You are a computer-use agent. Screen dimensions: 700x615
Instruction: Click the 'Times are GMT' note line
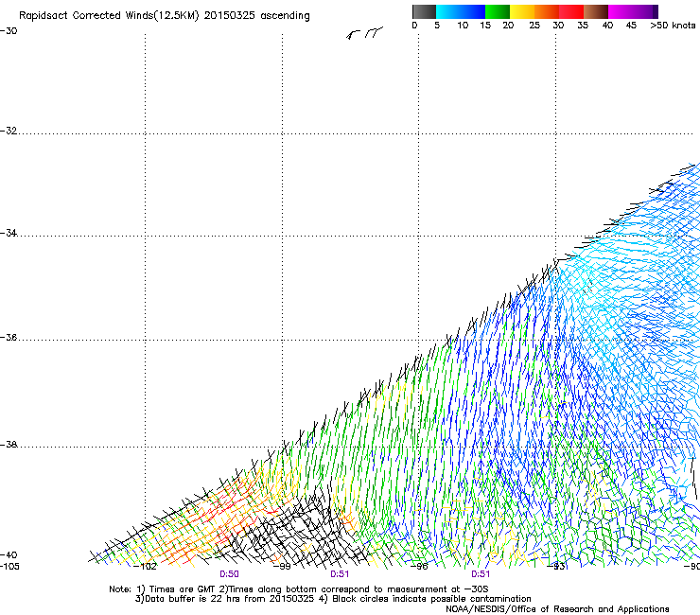coord(298,589)
